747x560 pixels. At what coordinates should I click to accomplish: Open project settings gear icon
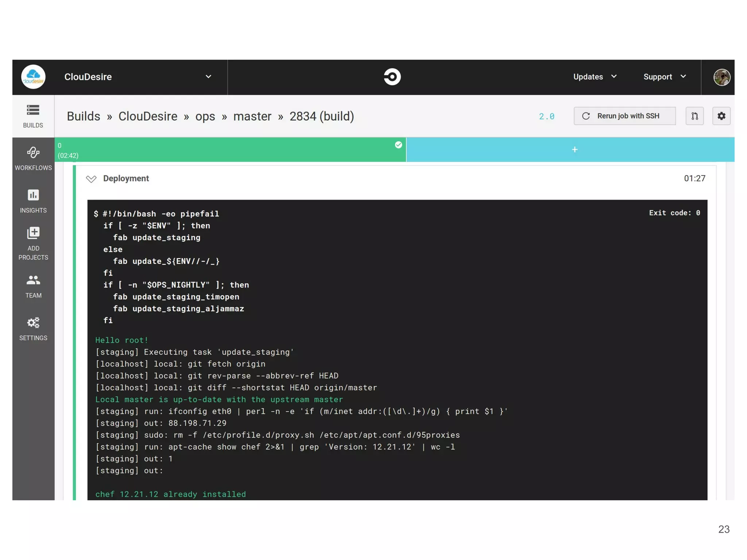721,116
